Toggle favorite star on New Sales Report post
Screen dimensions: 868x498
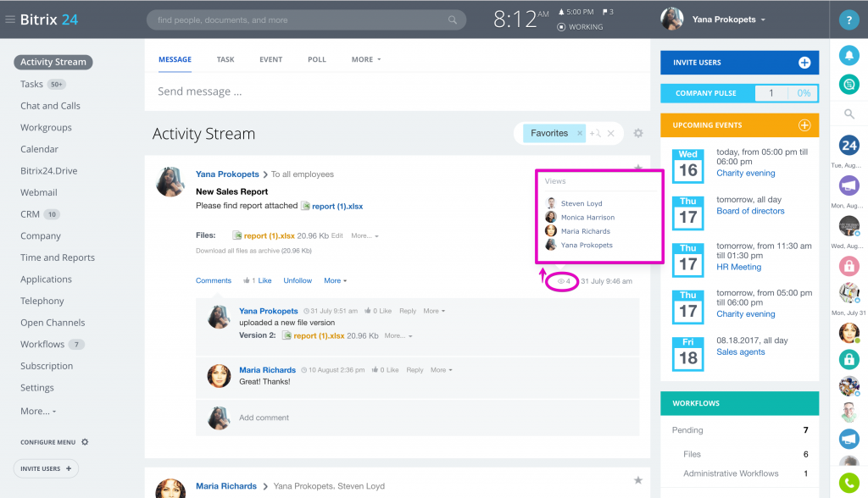point(638,168)
